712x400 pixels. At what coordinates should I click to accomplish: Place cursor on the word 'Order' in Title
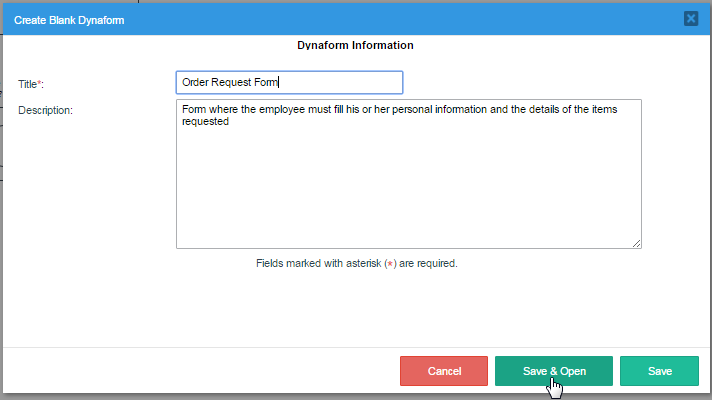pos(196,82)
